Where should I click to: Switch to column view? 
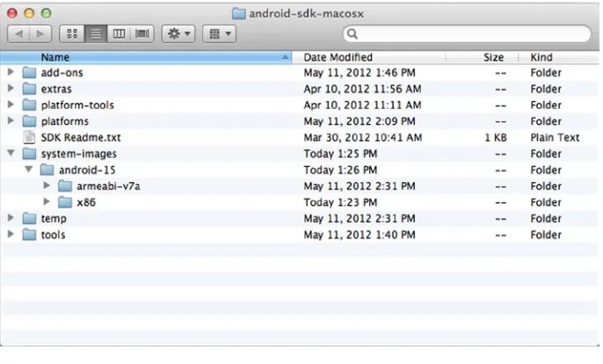(x=119, y=34)
